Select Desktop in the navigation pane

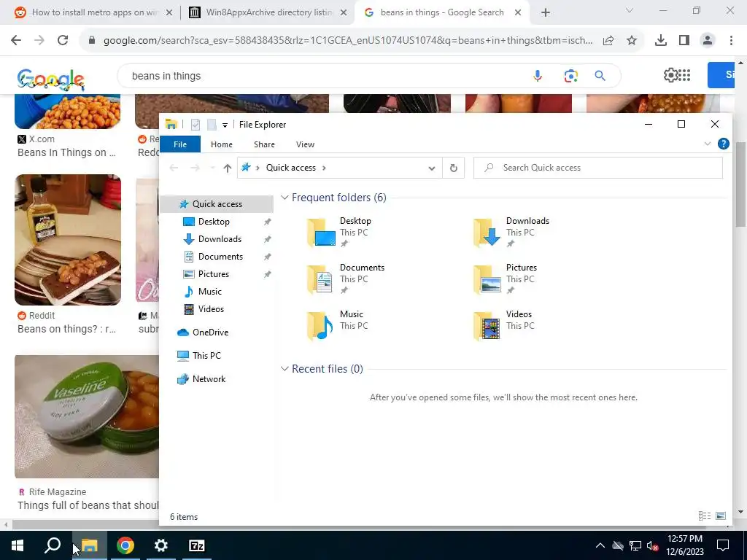214,222
